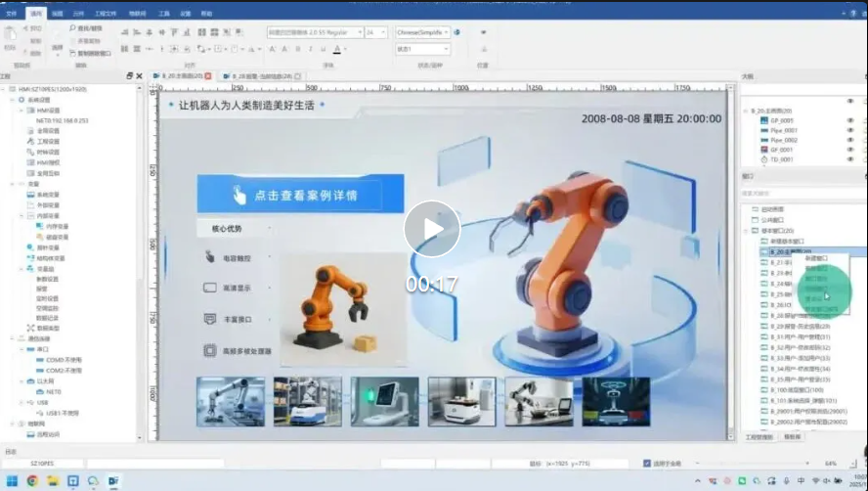Screen dimensions: 868x491
Task: Click the 点击查看案例详情 button on canvas
Action: 300,195
